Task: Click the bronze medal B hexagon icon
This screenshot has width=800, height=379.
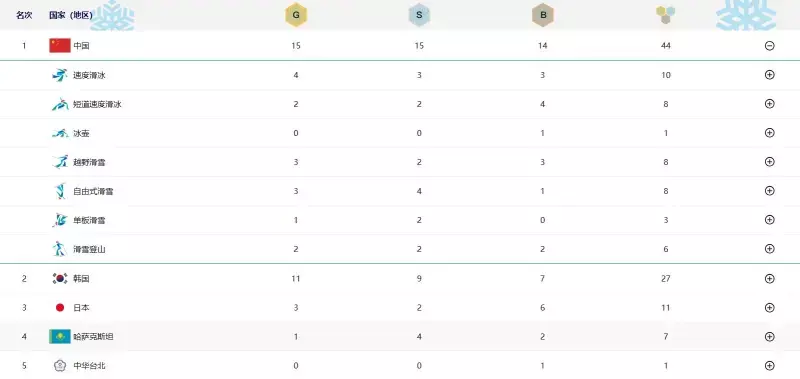Action: [543, 15]
